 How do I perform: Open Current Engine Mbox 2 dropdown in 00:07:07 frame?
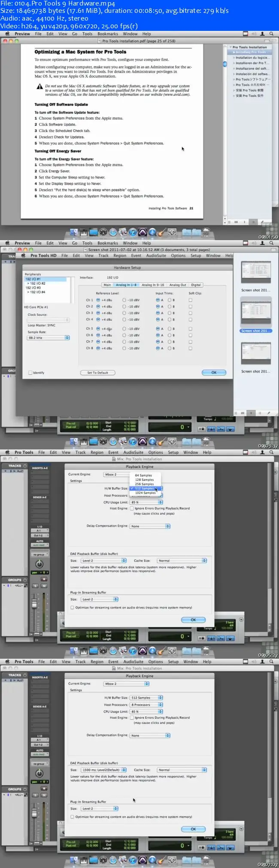tap(127, 684)
